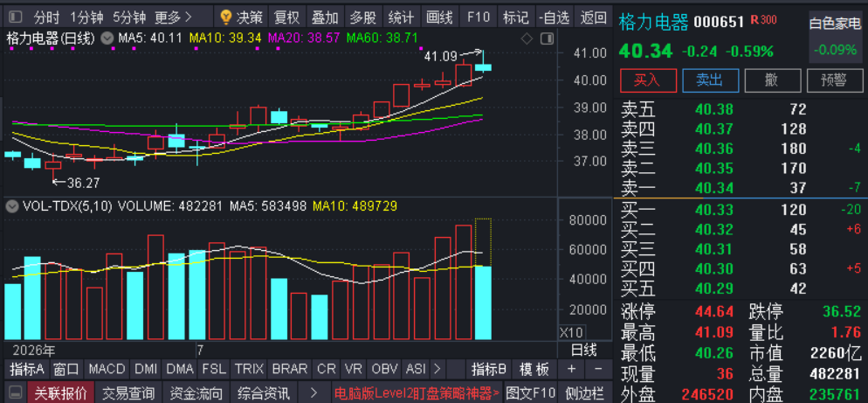Image resolution: width=868 pixels, height=403 pixels.
Task: Click the 卖五 price 40.38
Action: point(714,109)
